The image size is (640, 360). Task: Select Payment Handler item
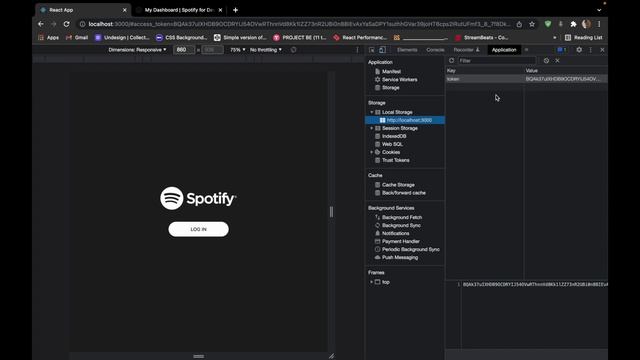pyautogui.click(x=400, y=241)
